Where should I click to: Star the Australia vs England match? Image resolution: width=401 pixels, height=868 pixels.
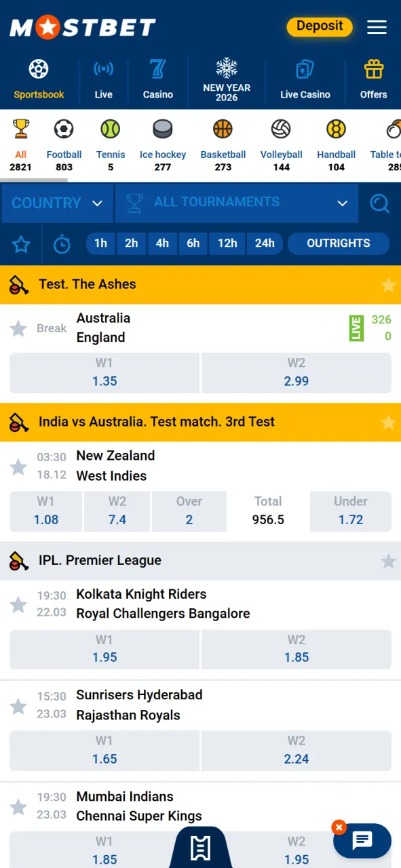[18, 328]
